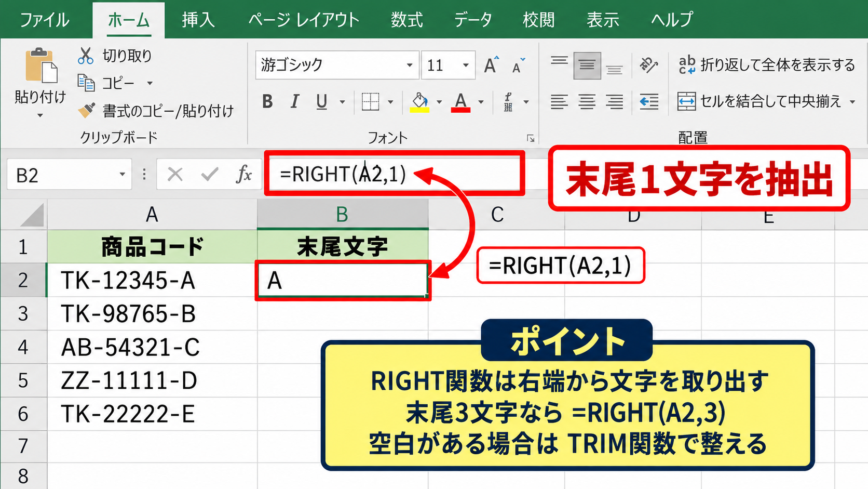This screenshot has height=489, width=868.
Task: Center text horizontally
Action: coord(587,101)
